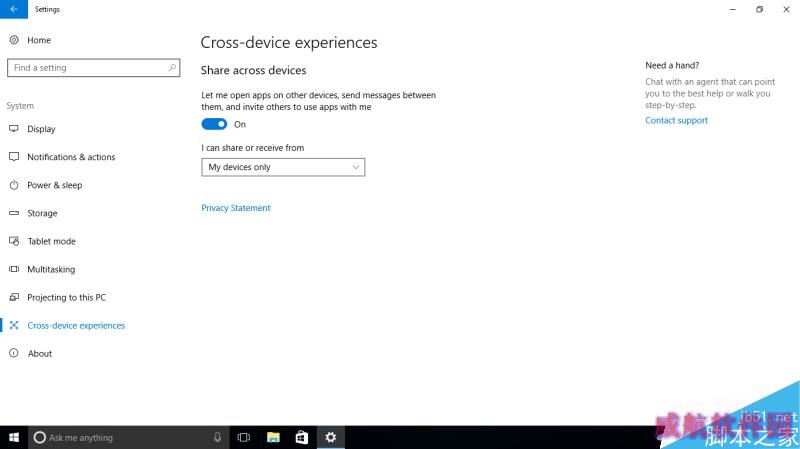Viewport: 800px width, 449px height.
Task: Click the I can share or receive from label
Action: point(253,147)
